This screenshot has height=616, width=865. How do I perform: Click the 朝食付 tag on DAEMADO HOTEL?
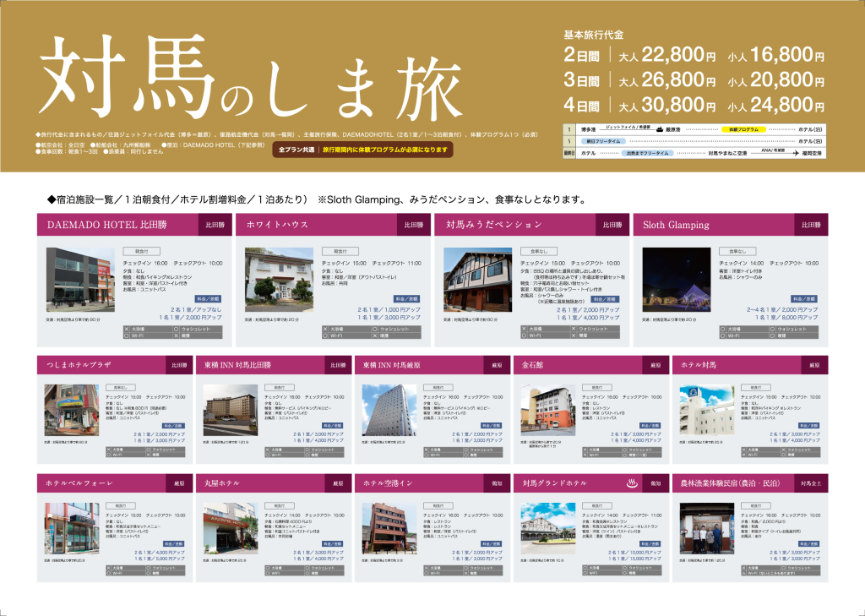(141, 251)
